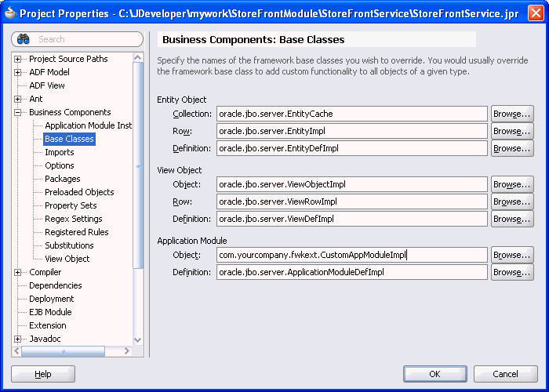Click Application Module Definition field
The image size is (549, 392).
pyautogui.click(x=352, y=272)
